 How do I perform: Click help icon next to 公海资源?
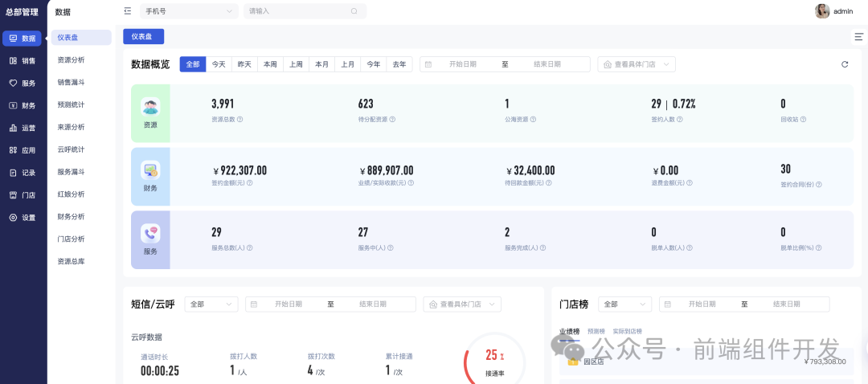coord(533,119)
